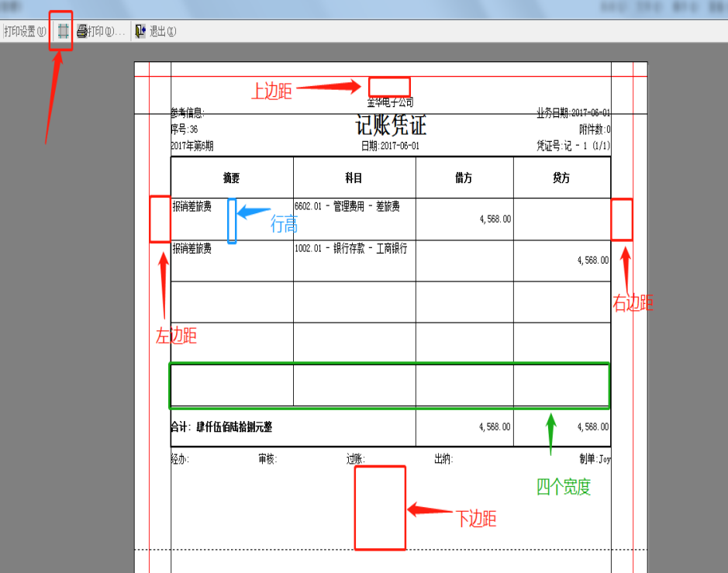Toggle the page margin guides icon
Screen dimensions: 728x573
(x=63, y=31)
